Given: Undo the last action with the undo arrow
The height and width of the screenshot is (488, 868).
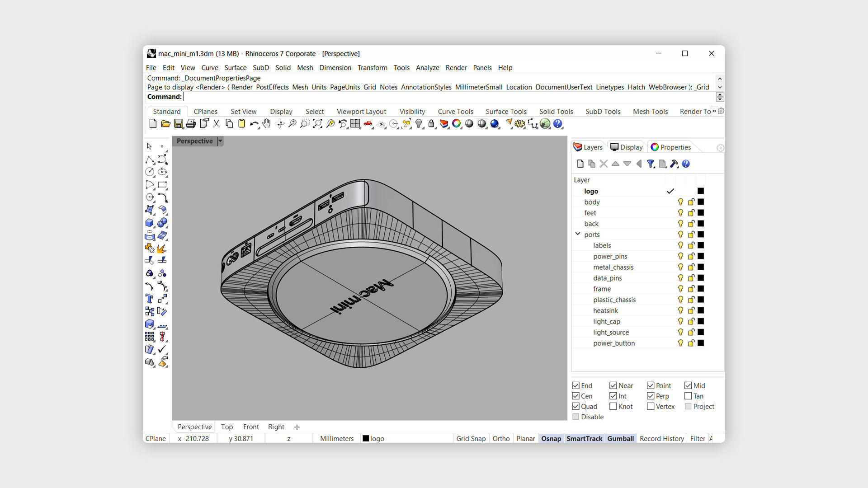Looking at the screenshot, I should tap(254, 124).
